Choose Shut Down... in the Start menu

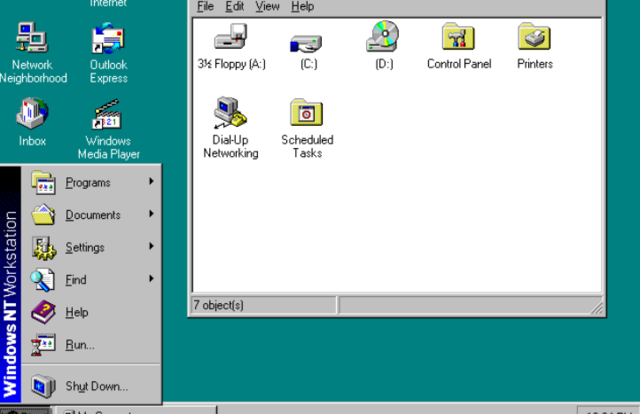pos(92,386)
